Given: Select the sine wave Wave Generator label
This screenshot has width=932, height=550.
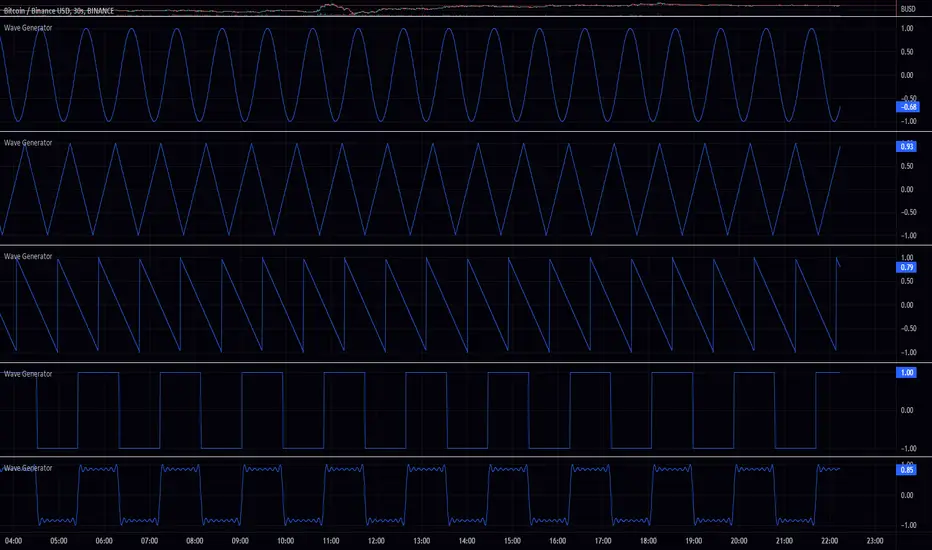Looking at the screenshot, I should pos(28,27).
